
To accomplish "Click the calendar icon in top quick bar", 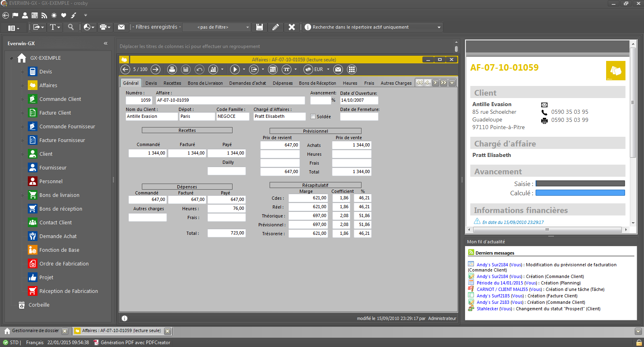I will click(x=35, y=15).
